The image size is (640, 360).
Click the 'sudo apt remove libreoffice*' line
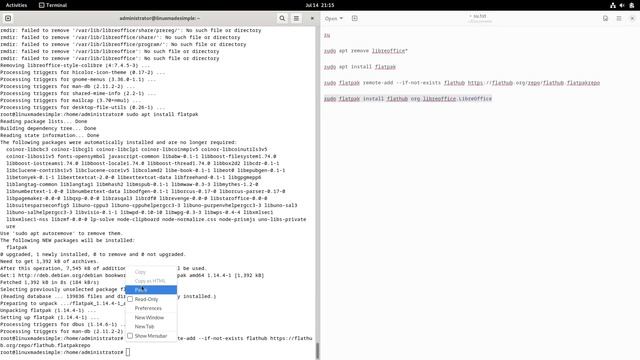point(366,51)
